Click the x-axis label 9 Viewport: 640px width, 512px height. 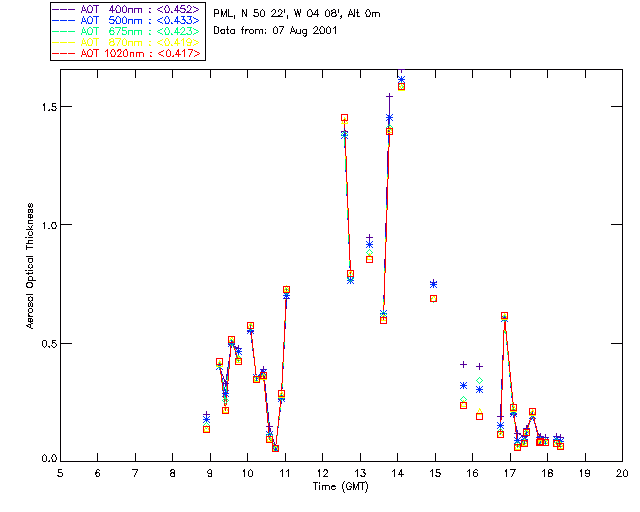[x=210, y=473]
